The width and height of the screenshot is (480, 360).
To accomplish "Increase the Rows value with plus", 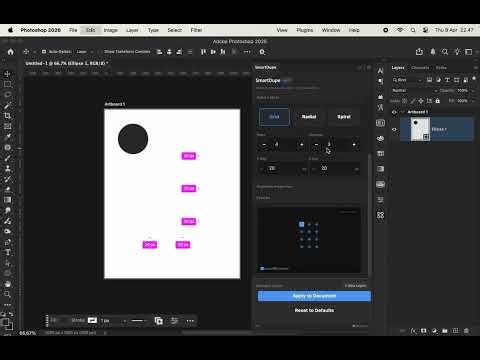I will pos(302,145).
